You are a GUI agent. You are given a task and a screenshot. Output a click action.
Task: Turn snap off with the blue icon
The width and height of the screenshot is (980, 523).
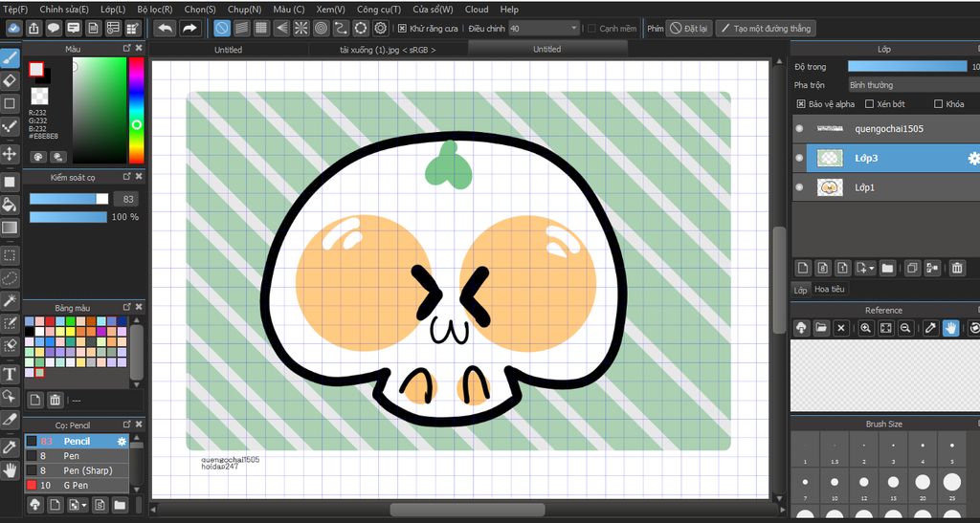(x=222, y=28)
